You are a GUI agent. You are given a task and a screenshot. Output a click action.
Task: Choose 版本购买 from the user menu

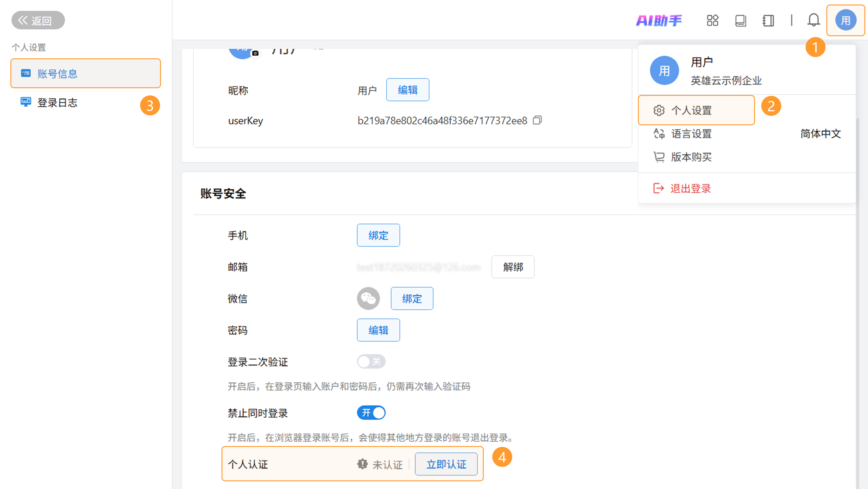click(x=691, y=157)
